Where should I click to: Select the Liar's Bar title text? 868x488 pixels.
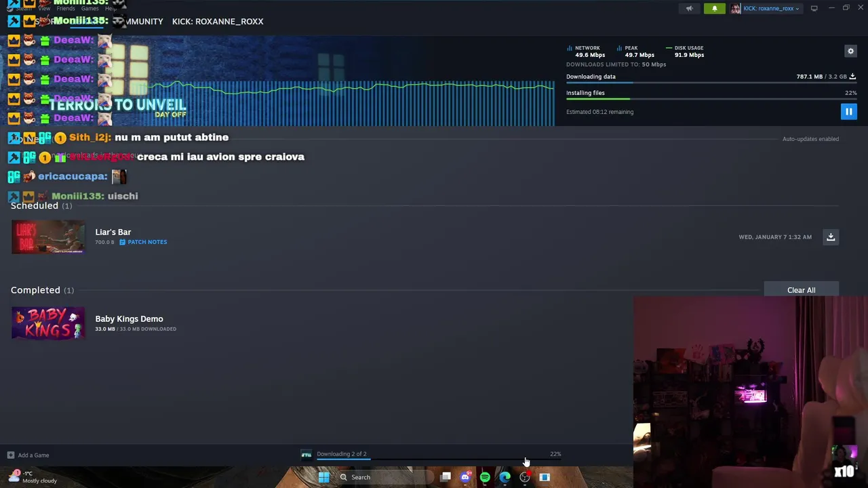(x=113, y=232)
